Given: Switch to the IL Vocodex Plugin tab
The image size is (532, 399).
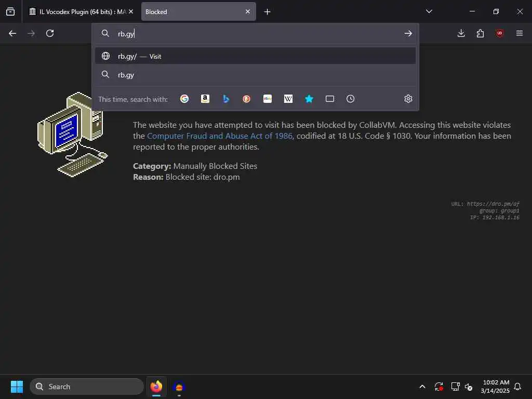Looking at the screenshot, I should click(x=81, y=11).
